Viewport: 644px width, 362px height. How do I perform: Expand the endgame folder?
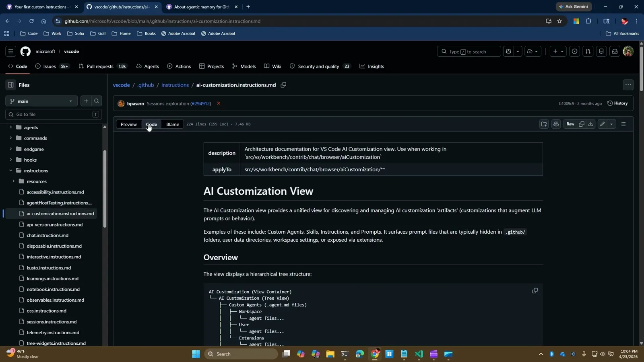tap(11, 149)
